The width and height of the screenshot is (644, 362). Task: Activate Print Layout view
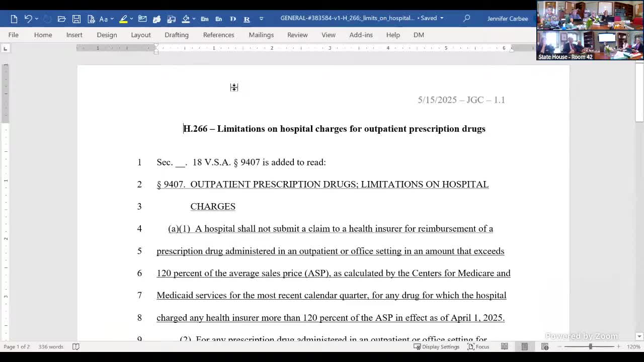coord(524,346)
